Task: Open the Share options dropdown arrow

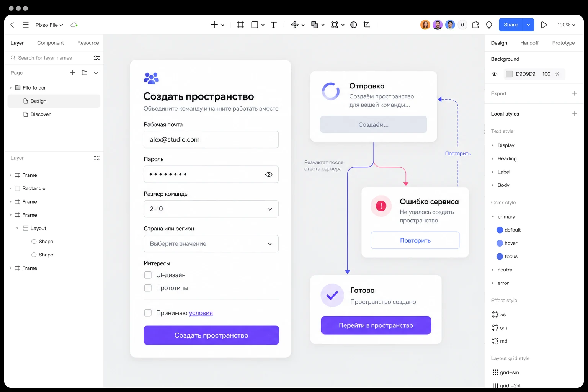Action: [528, 25]
